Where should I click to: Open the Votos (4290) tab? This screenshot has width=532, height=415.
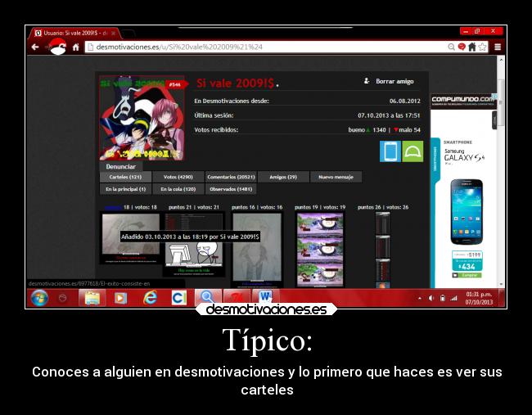click(x=178, y=177)
